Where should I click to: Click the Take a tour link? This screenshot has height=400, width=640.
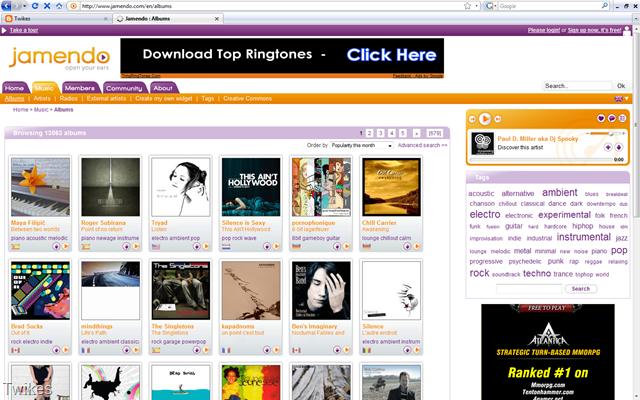(x=24, y=30)
